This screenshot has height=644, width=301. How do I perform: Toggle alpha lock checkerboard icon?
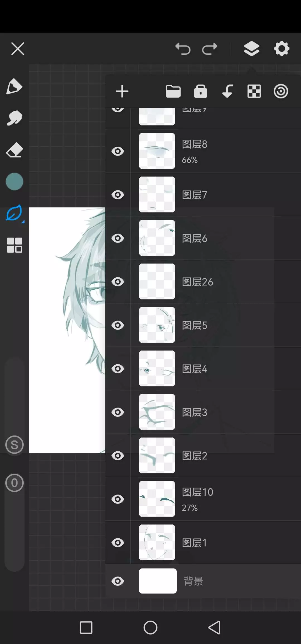[254, 91]
